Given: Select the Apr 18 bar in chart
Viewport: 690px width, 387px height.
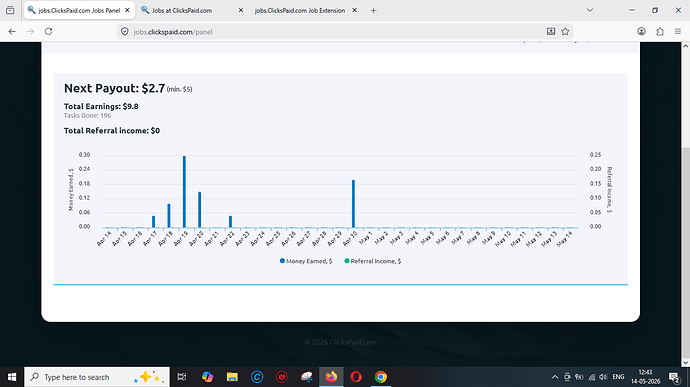Looking at the screenshot, I should 169,216.
